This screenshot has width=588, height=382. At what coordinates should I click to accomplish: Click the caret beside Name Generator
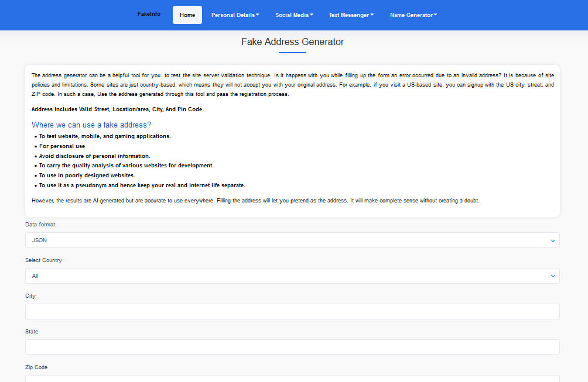pos(434,15)
